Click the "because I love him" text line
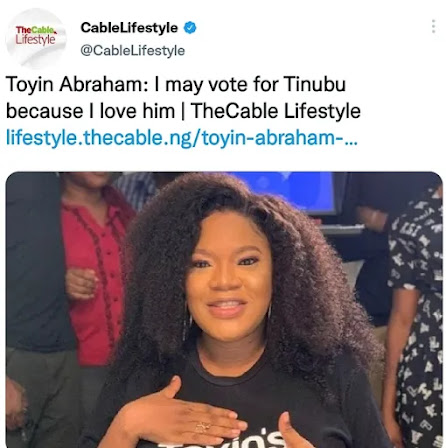 tap(91, 111)
